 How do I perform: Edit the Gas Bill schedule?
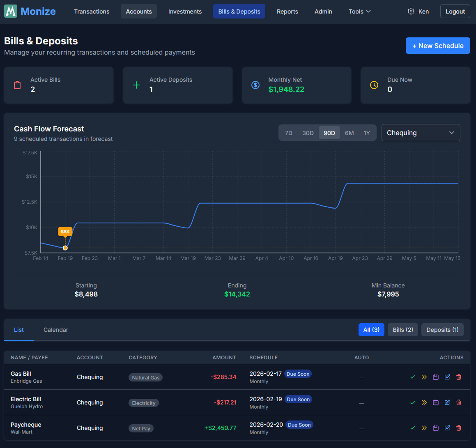(447, 377)
